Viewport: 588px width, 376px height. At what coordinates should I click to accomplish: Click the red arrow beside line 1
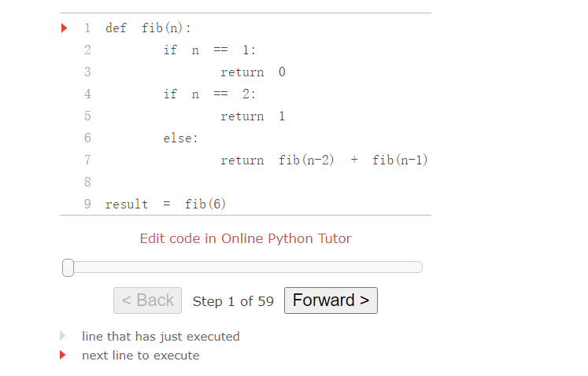(64, 28)
